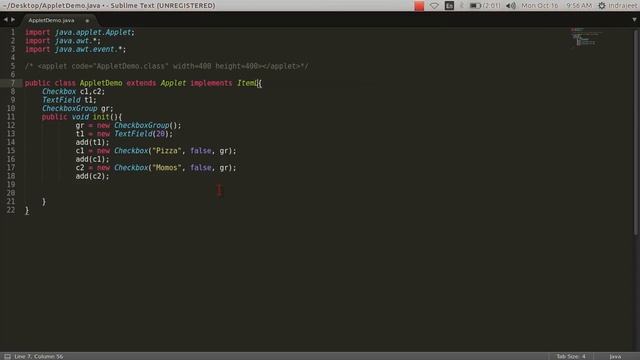Close the AppletDemo.java tab using its dot
This screenshot has width=640, height=360.
click(x=87, y=20)
